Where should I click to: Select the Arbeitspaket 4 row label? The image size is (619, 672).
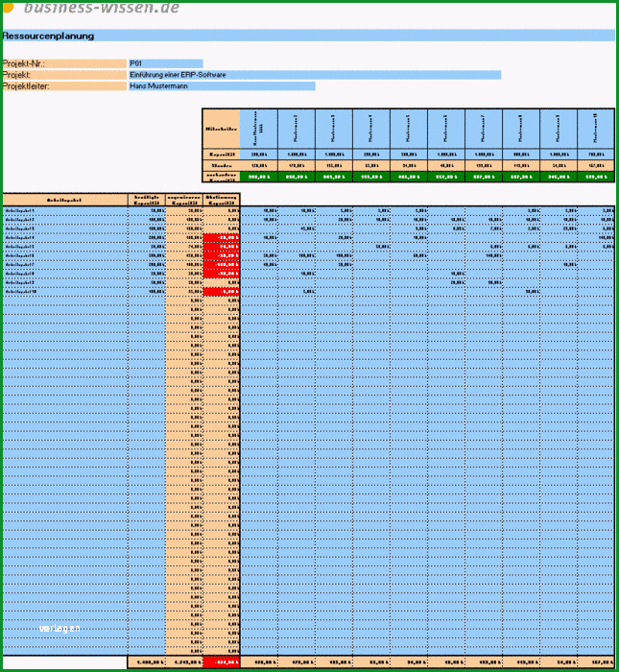click(x=65, y=237)
